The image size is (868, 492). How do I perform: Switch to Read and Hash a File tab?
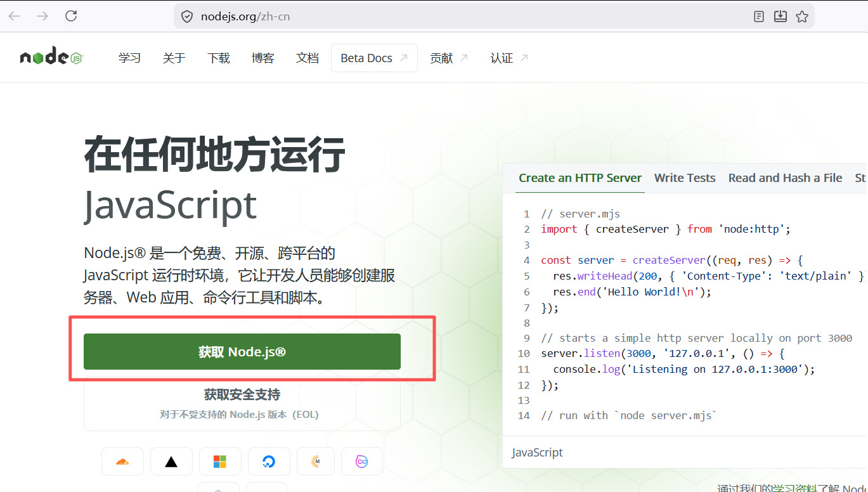coord(785,178)
